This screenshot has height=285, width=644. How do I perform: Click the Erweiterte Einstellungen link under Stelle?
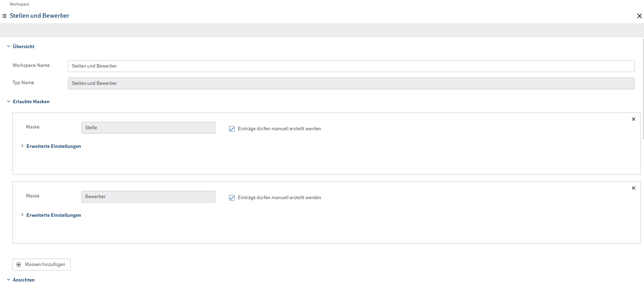tap(53, 146)
